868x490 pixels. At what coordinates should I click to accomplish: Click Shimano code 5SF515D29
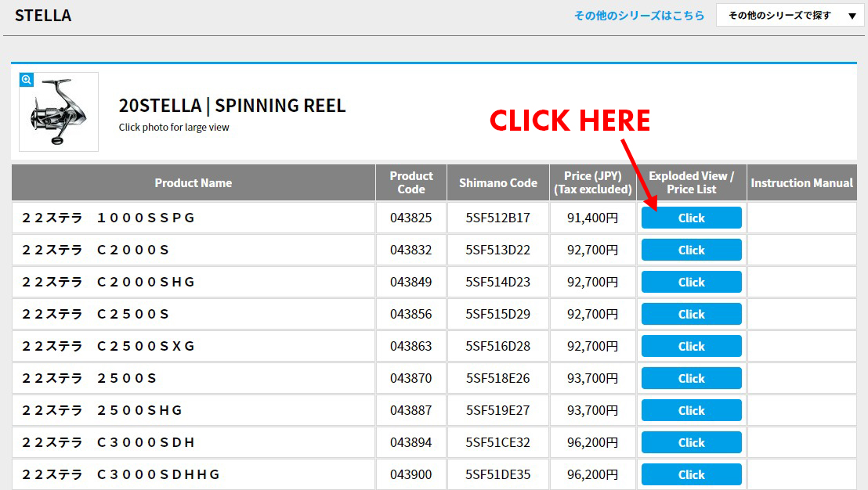497,314
